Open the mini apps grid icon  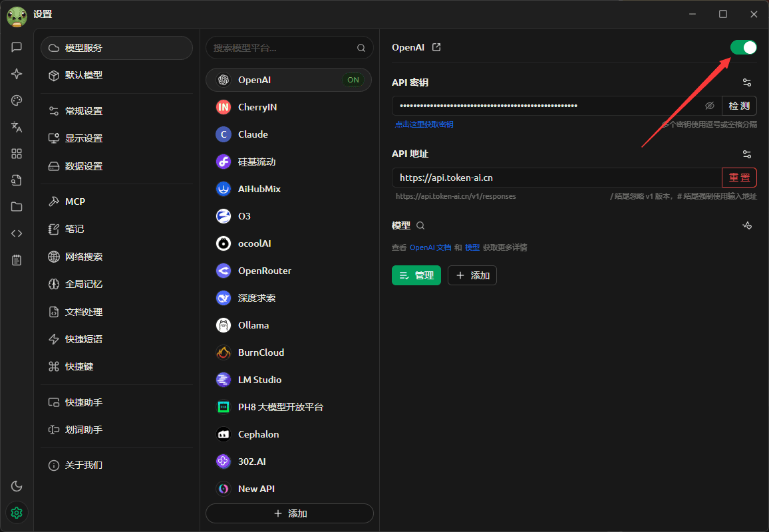click(17, 154)
